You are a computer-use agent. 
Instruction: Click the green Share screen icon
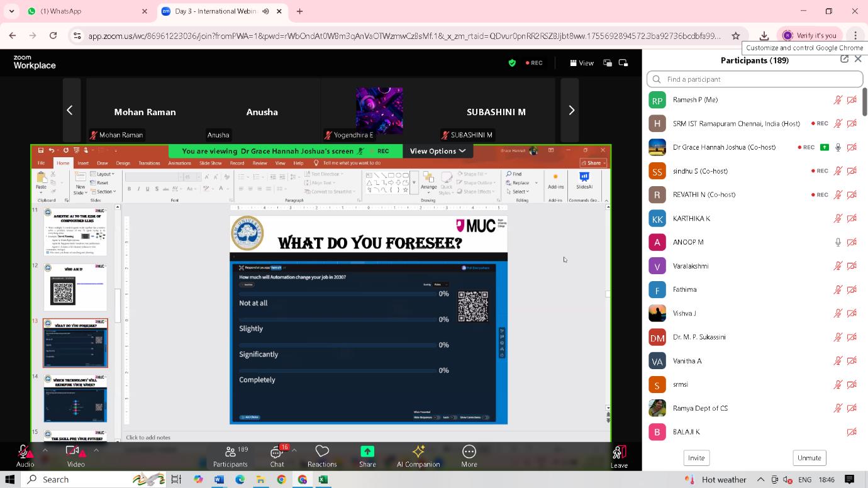[x=367, y=452]
